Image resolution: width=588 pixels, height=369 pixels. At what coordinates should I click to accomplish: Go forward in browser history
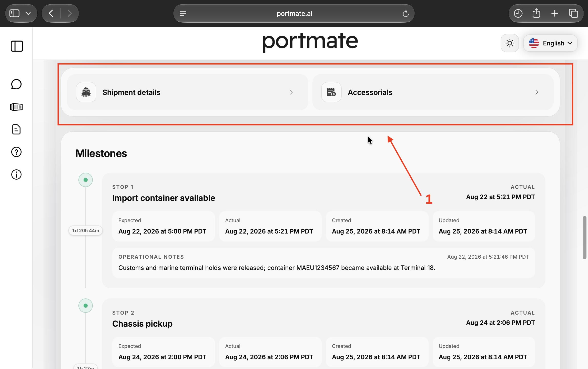click(x=69, y=13)
